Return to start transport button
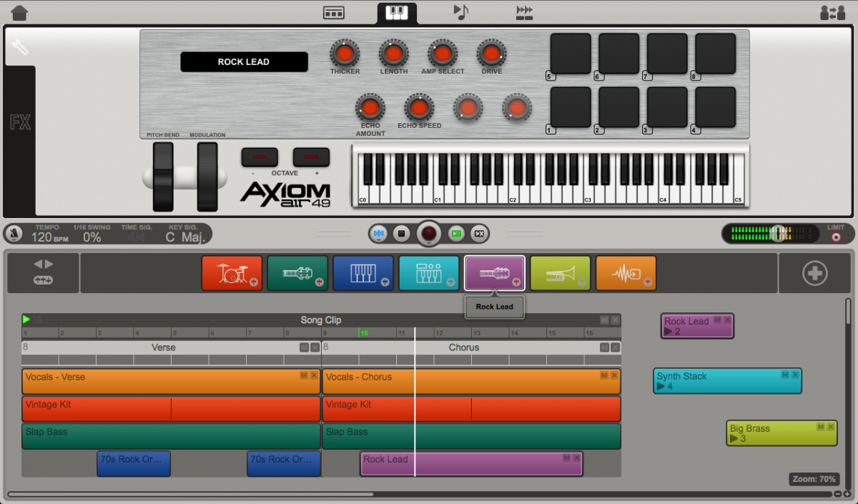Screen dimensions: 858x504 click(x=379, y=233)
